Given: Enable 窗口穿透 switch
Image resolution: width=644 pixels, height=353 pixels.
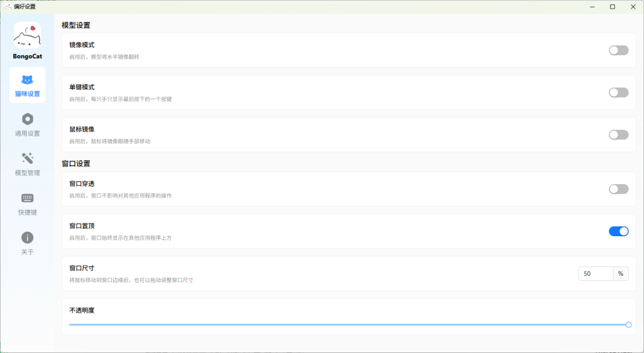Looking at the screenshot, I should point(618,189).
